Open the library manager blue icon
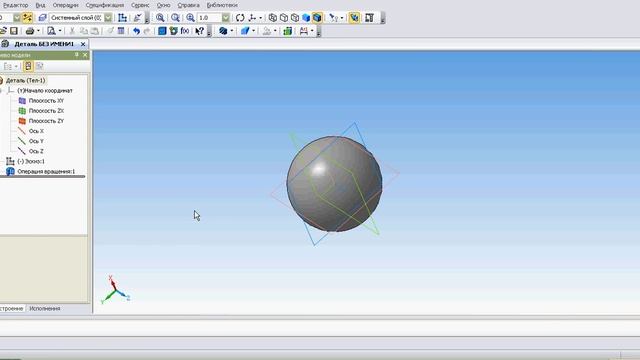 pos(162,31)
